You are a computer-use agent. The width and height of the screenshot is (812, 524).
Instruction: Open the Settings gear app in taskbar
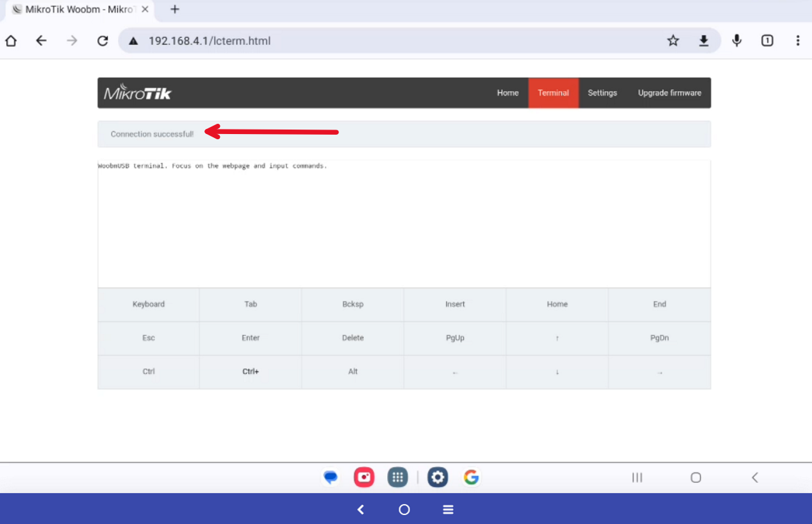click(x=438, y=477)
